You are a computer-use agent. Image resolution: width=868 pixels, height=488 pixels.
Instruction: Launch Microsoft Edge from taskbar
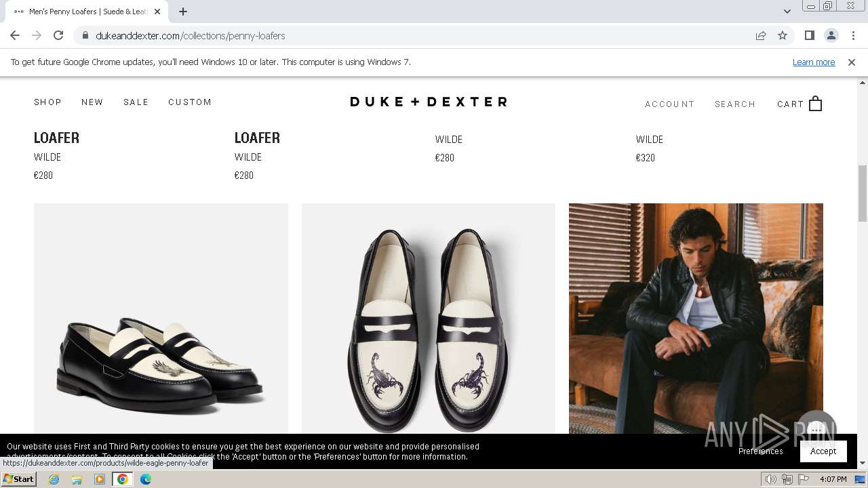[x=146, y=479]
